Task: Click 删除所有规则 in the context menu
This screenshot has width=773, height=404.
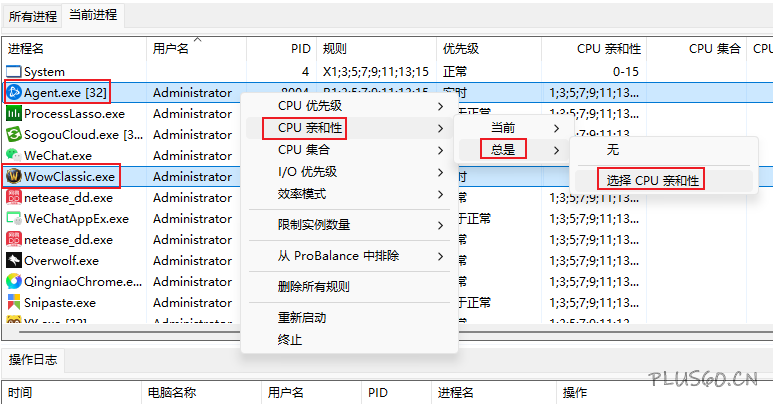Action: (313, 287)
